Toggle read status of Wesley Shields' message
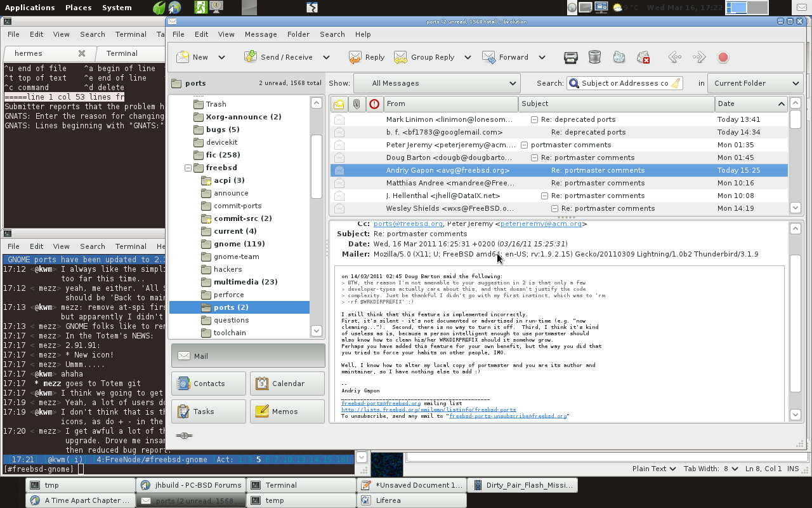 (x=339, y=208)
